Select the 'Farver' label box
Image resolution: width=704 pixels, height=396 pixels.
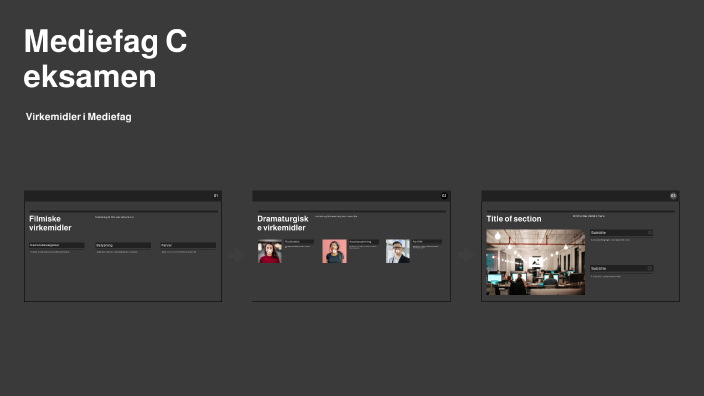tap(188, 245)
